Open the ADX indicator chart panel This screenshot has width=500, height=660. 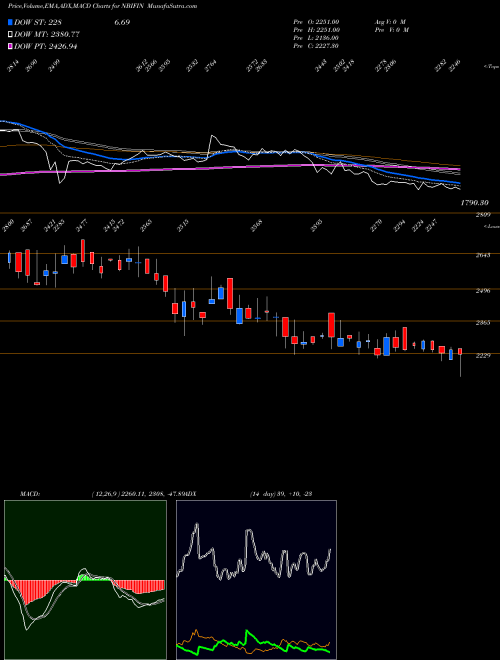tap(256, 580)
